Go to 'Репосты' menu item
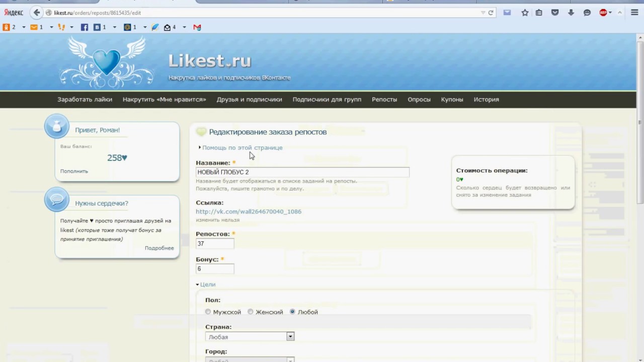The image size is (644, 362). coord(384,100)
